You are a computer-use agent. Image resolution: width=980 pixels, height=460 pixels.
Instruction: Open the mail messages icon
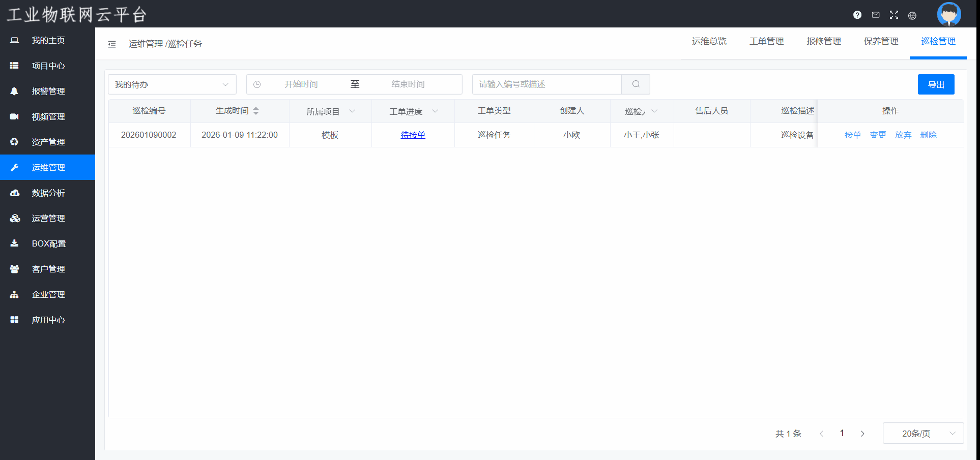pos(876,15)
